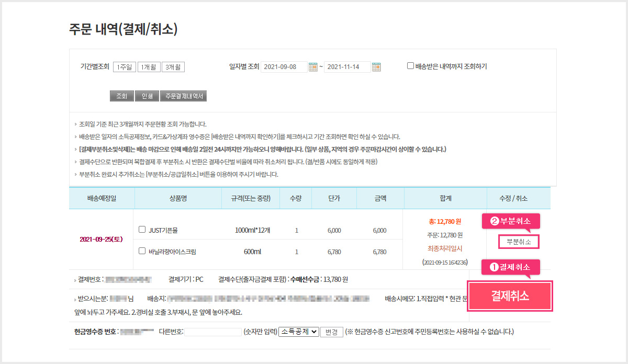Open the end date calendar icon

(x=376, y=67)
